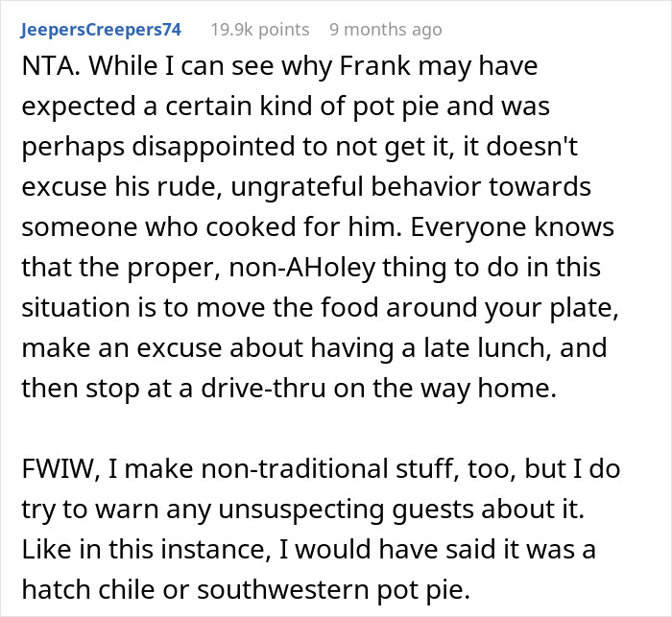Click the line starting 'expected a certain kind'

point(285,107)
